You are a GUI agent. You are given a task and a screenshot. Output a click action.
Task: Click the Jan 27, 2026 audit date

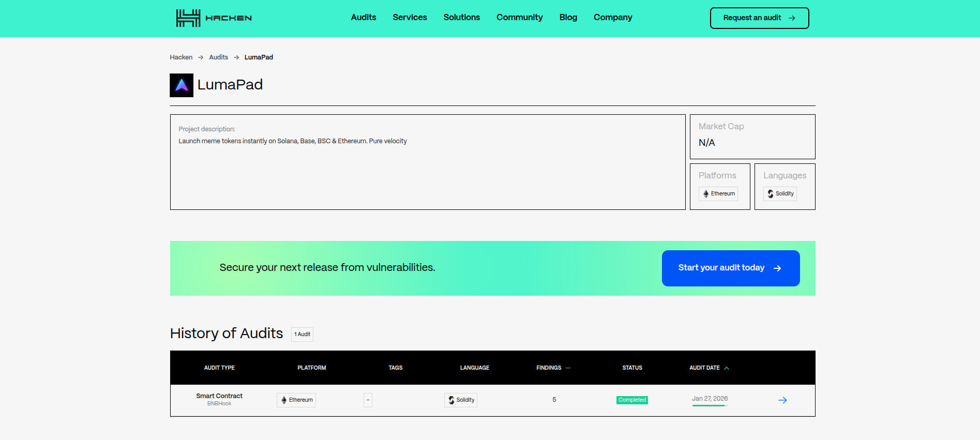point(710,399)
